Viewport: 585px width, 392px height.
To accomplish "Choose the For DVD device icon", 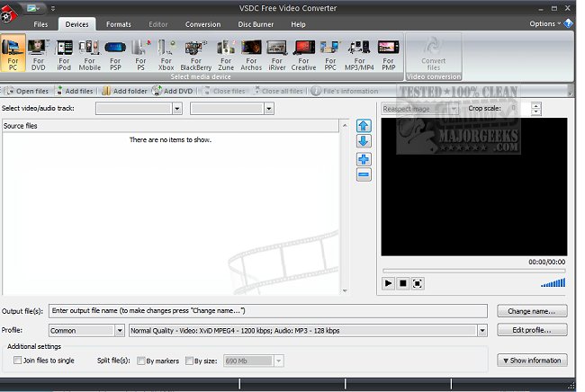I will pos(38,55).
